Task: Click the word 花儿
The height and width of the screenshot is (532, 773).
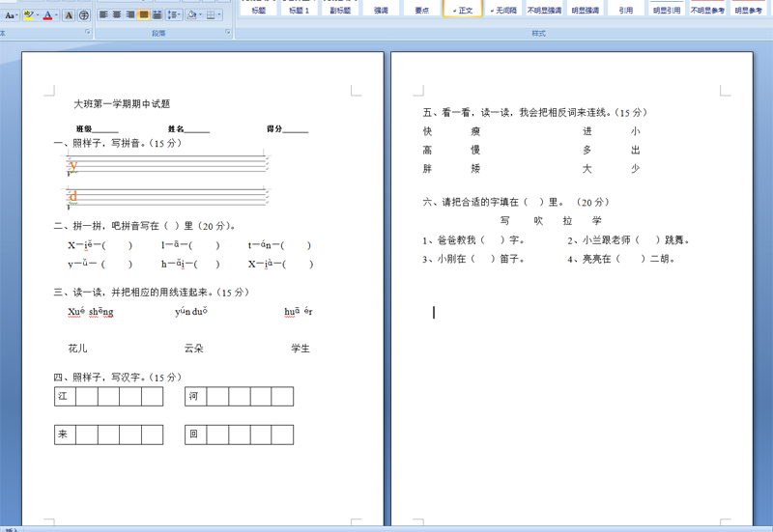Action: (77, 349)
